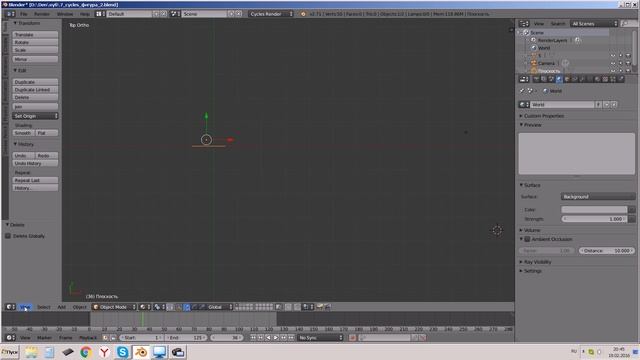
Task: Toggle visibility eye for Camera in outliner
Action: 613,63
